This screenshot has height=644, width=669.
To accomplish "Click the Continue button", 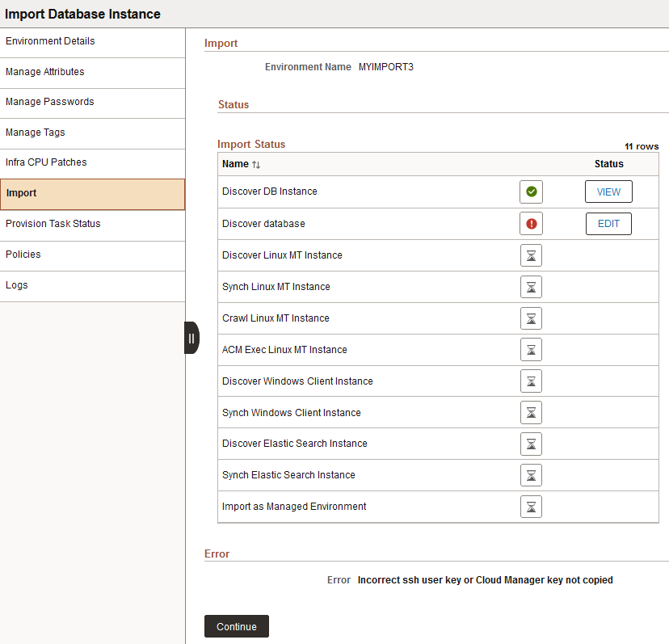I will point(237,626).
